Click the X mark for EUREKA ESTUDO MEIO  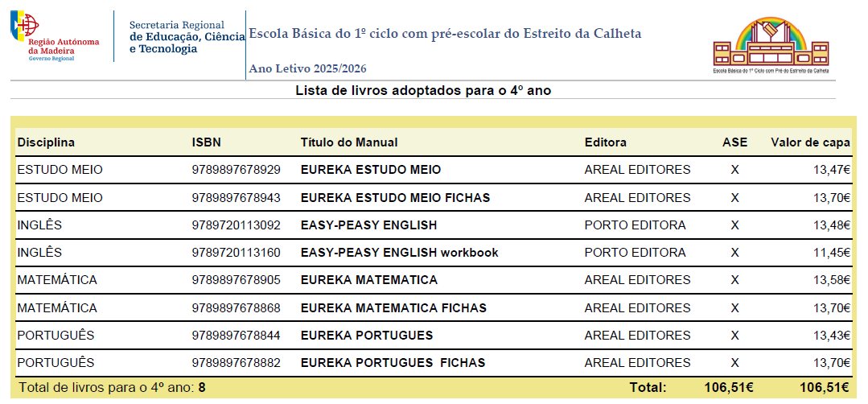[x=734, y=170]
